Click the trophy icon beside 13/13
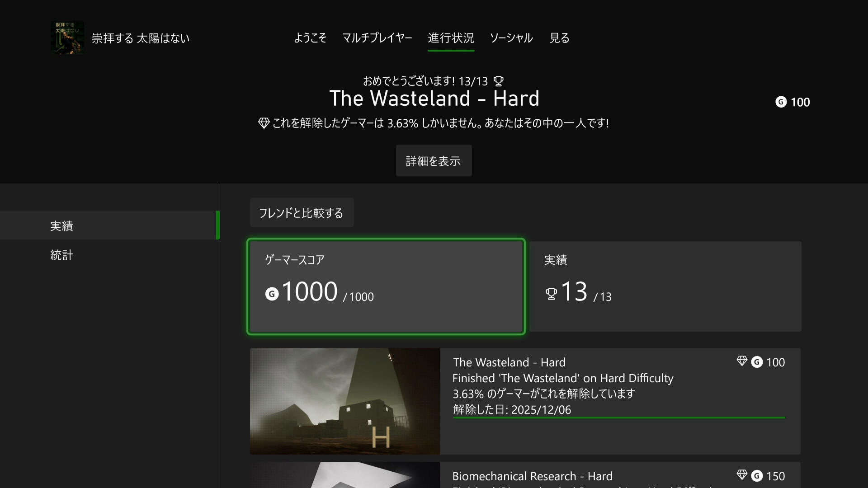This screenshot has width=868, height=488. click(x=498, y=81)
